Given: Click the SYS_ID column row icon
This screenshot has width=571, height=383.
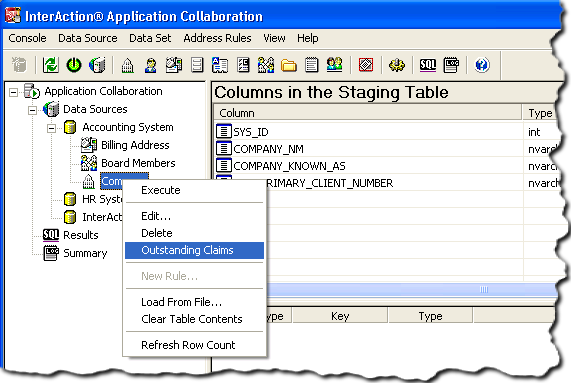Looking at the screenshot, I should [x=224, y=131].
